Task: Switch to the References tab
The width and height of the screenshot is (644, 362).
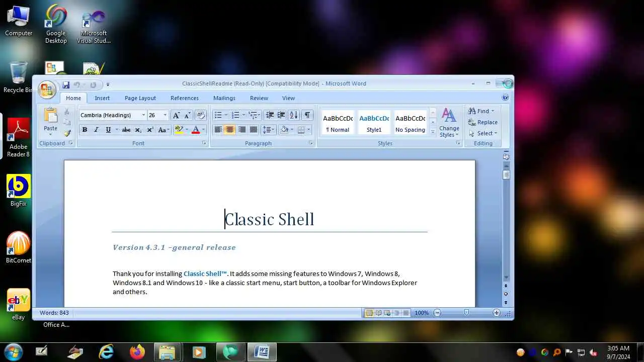Action: coord(185,98)
